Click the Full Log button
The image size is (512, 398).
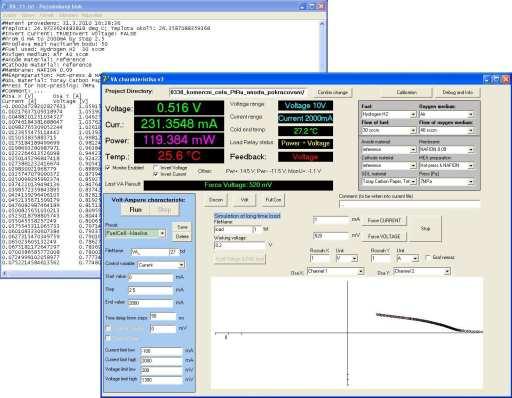(273, 200)
